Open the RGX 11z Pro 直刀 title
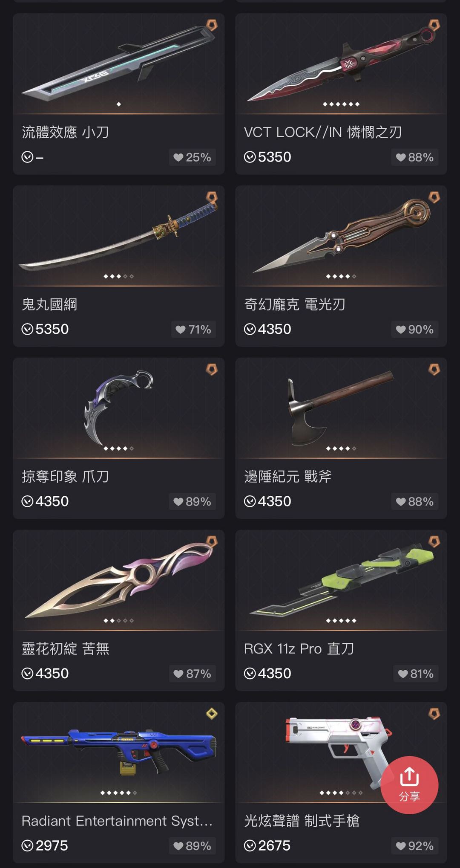The image size is (460, 868). tap(299, 648)
